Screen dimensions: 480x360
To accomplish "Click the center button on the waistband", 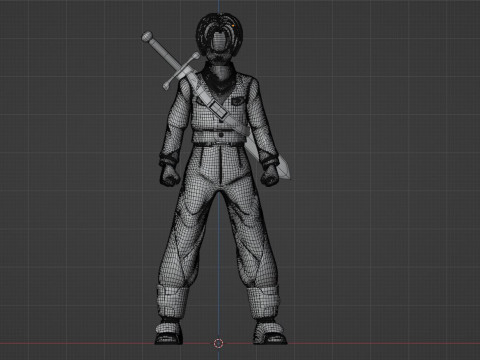I will (221, 135).
